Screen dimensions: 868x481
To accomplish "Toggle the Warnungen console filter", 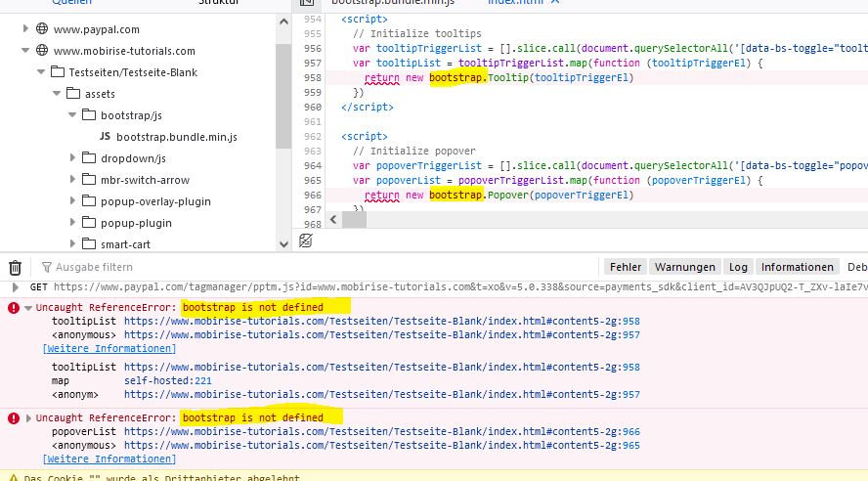I will (684, 267).
